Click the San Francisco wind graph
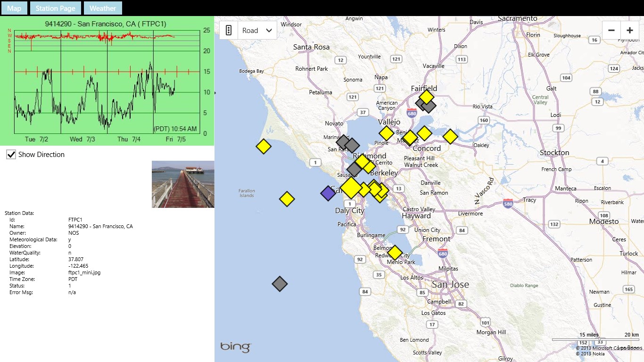The width and height of the screenshot is (644, 362). 107,81
